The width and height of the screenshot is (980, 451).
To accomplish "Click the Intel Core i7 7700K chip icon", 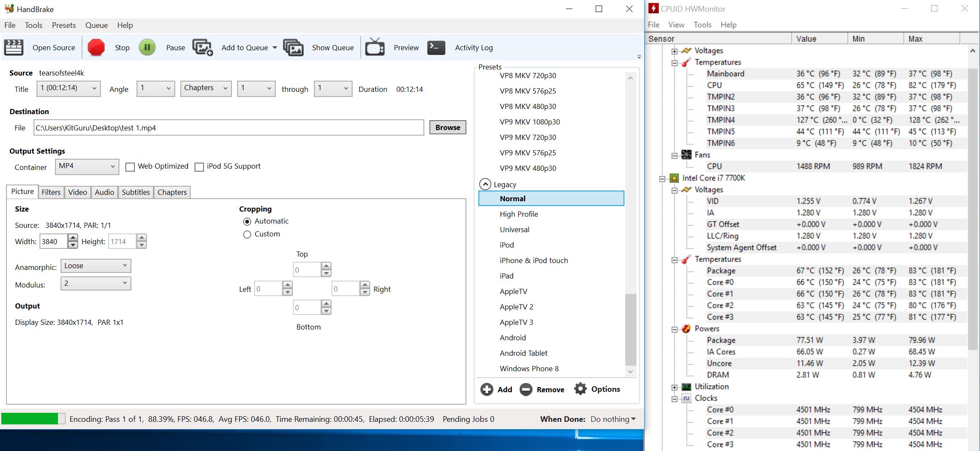I will pos(674,178).
